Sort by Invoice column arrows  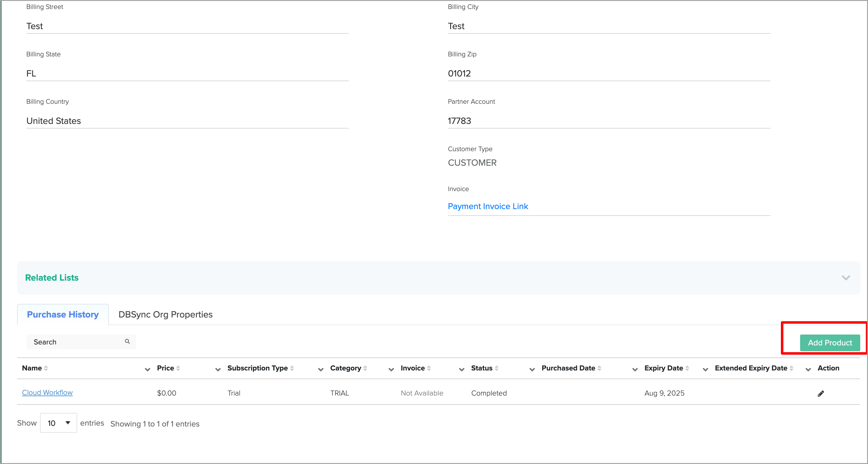429,368
